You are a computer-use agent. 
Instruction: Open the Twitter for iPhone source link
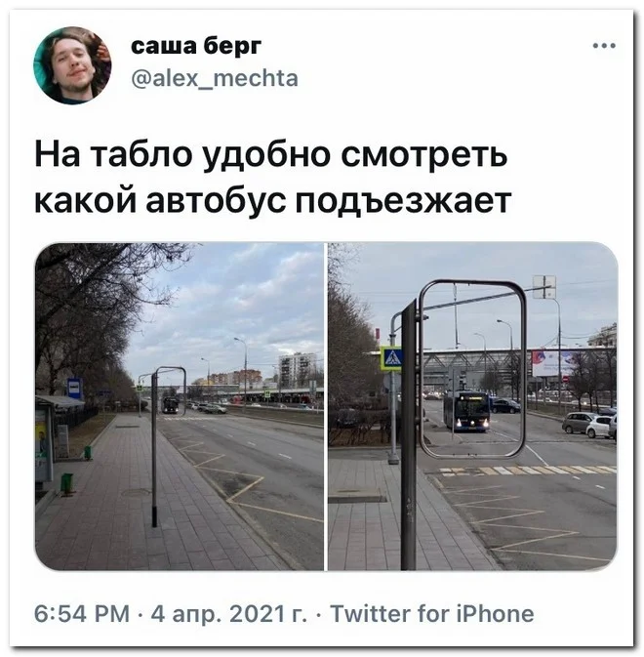click(x=432, y=614)
